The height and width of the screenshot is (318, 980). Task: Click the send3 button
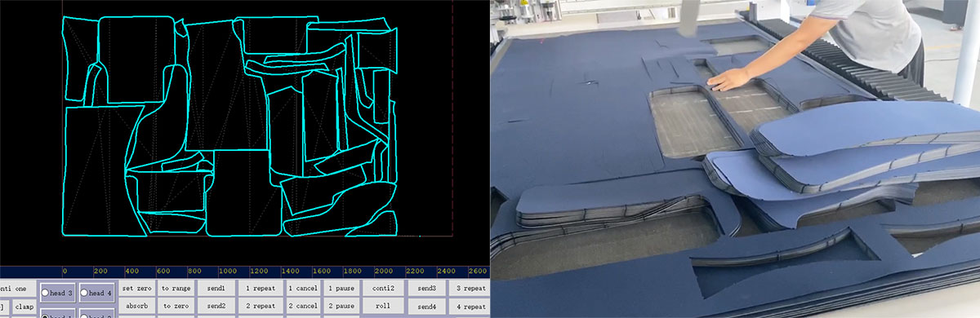click(427, 288)
